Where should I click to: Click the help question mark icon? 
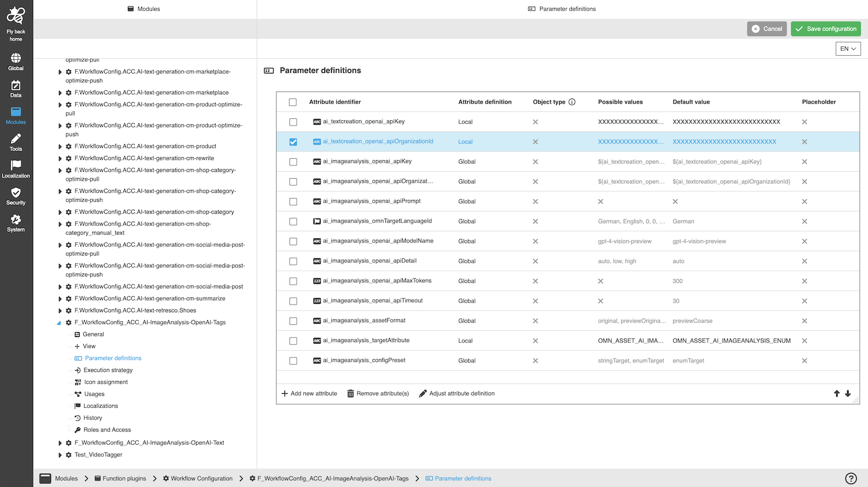click(x=851, y=478)
